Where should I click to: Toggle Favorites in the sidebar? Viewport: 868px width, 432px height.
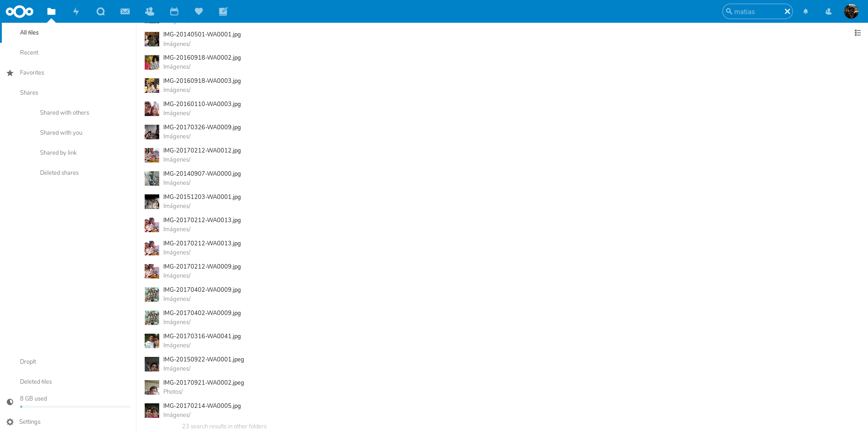point(32,72)
